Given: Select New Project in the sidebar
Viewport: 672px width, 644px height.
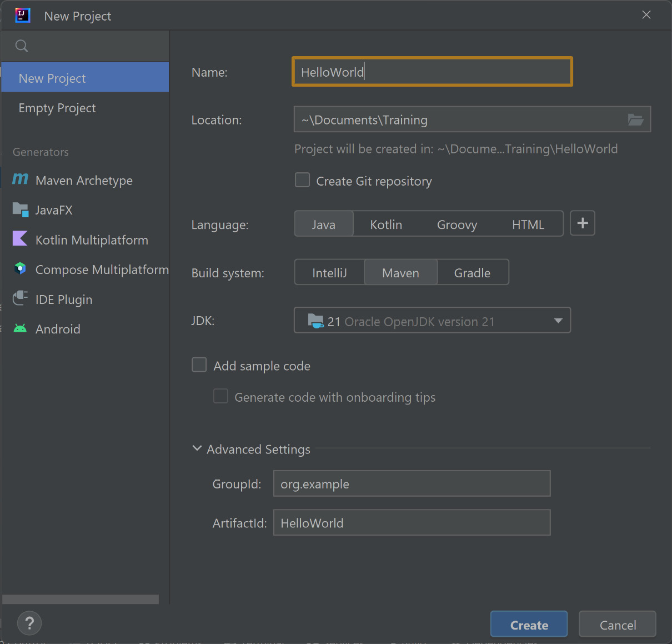Looking at the screenshot, I should pyautogui.click(x=85, y=77).
